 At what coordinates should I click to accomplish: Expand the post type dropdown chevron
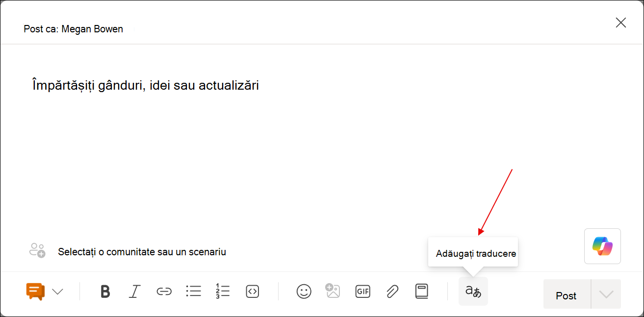57,292
